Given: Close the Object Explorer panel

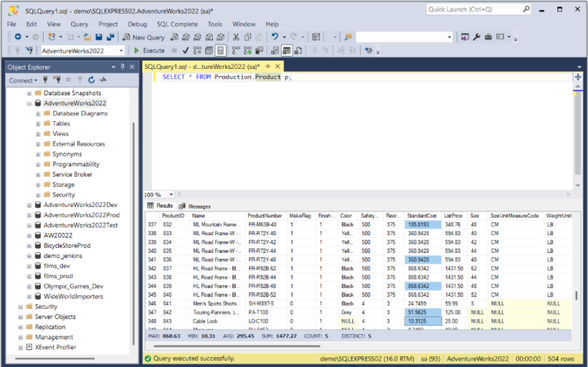Looking at the screenshot, I should (132, 67).
